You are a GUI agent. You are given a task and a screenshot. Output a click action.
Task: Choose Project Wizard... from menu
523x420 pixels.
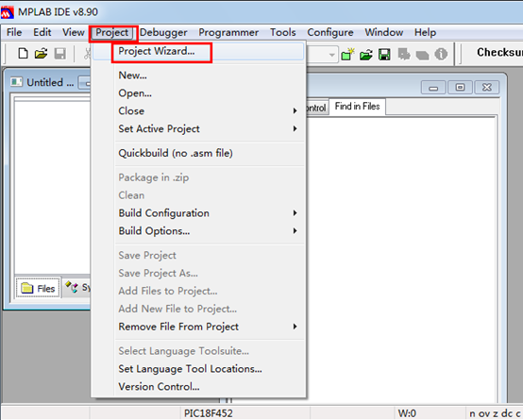point(198,51)
